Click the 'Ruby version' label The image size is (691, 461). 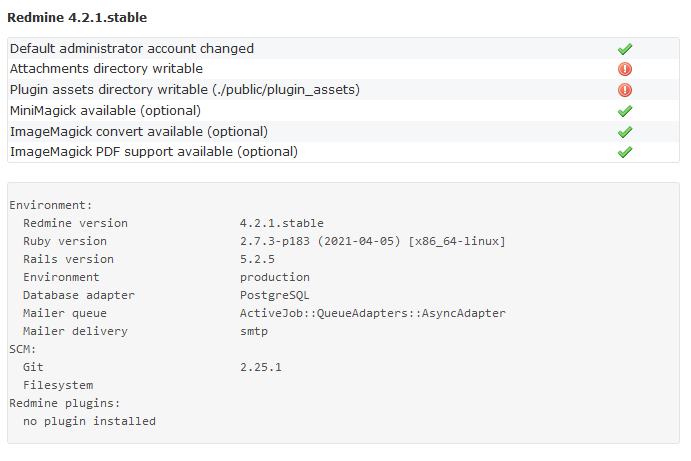coord(65,242)
